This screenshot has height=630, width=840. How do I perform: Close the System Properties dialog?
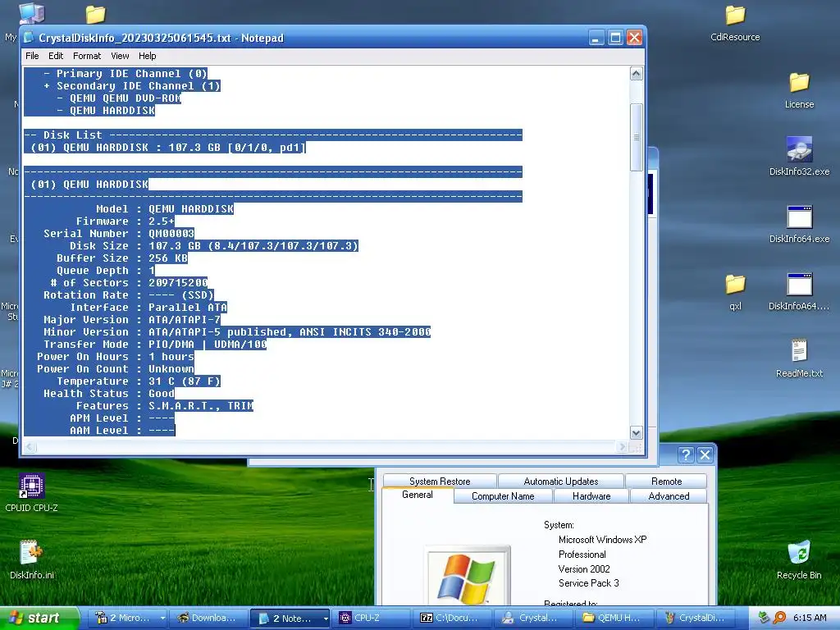[x=705, y=454]
